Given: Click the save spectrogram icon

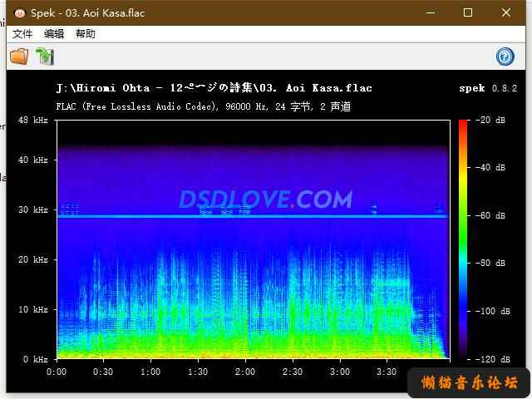Looking at the screenshot, I should tap(44, 57).
